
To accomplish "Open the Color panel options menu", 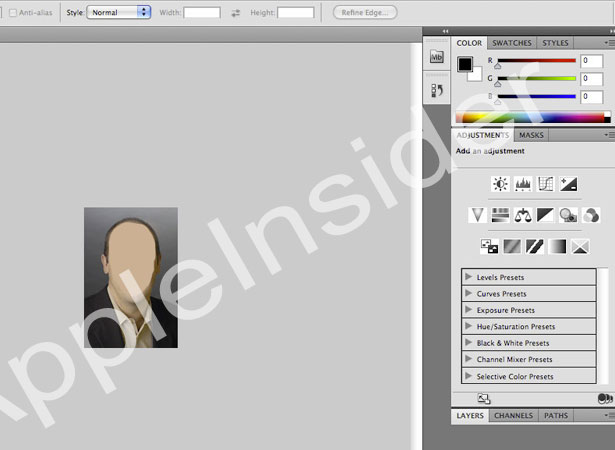I will (x=610, y=43).
